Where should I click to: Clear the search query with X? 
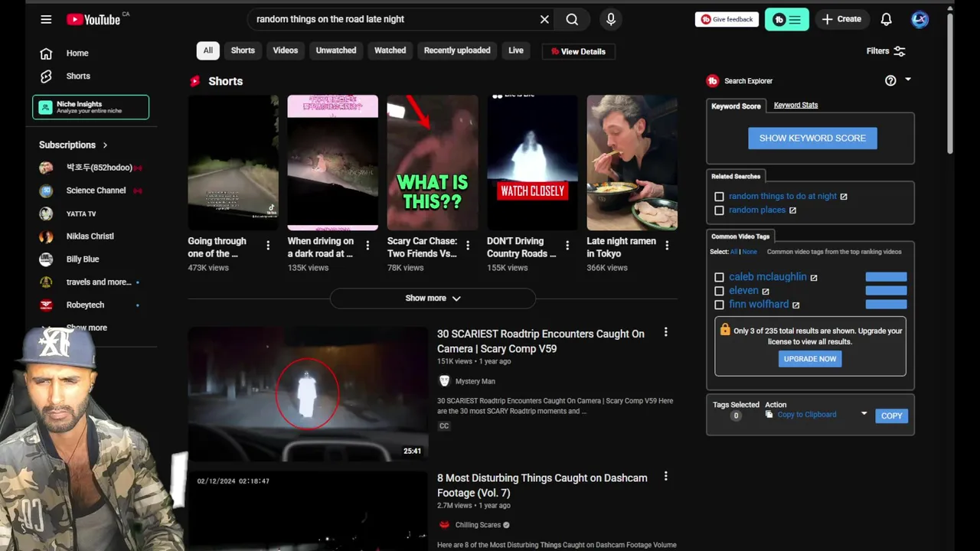[544, 19]
